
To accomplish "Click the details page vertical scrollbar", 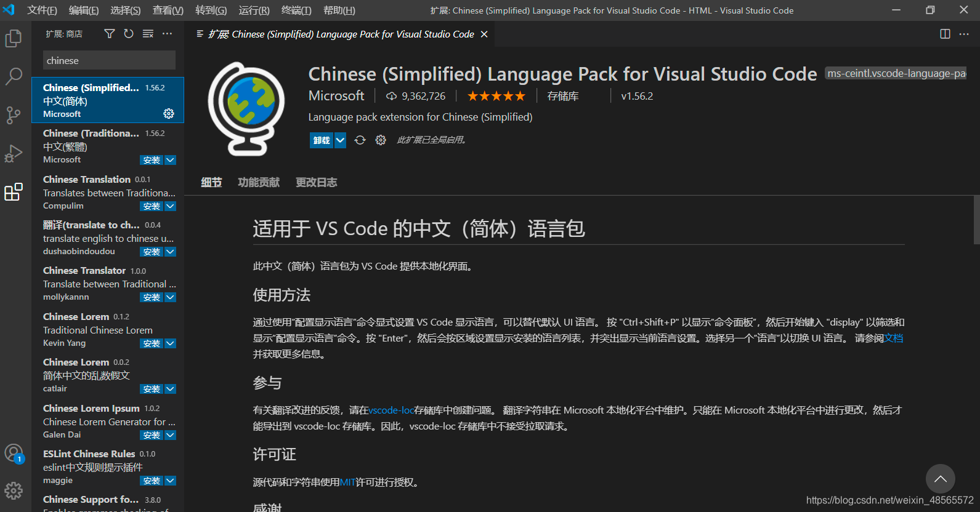I will pos(976,220).
